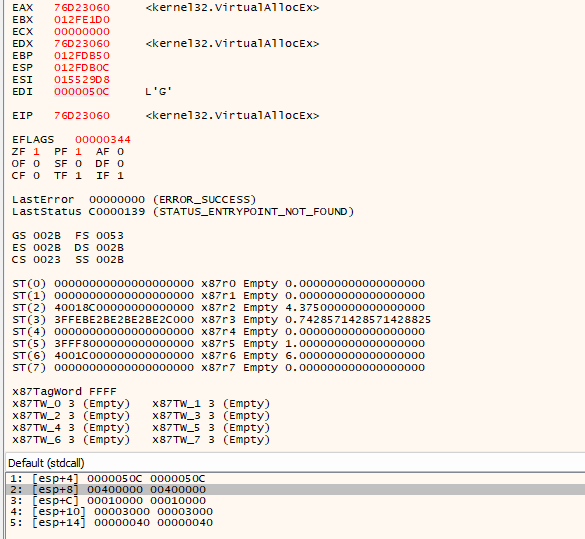585x539 pixels.
Task: Click the ESP register value 012FDB0C
Action: click(x=82, y=68)
